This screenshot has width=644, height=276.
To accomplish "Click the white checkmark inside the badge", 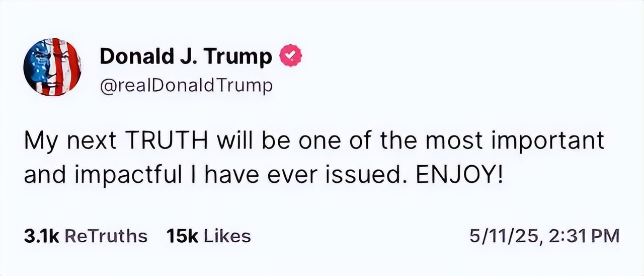I will pyautogui.click(x=291, y=55).
